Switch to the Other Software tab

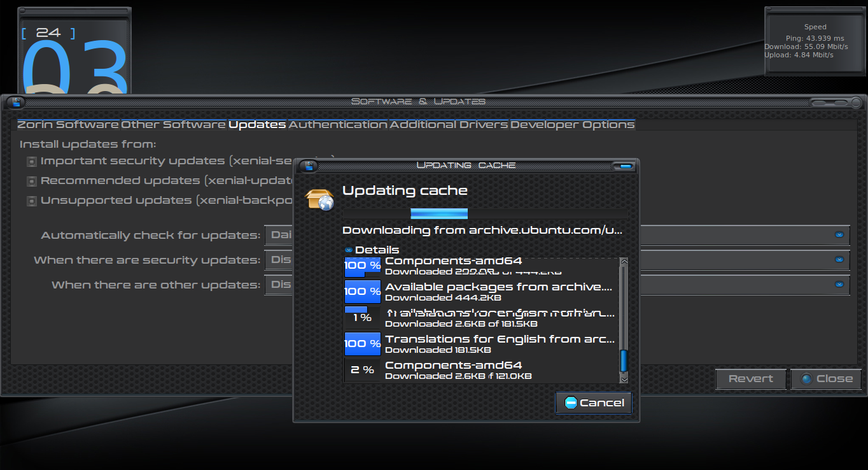173,125
